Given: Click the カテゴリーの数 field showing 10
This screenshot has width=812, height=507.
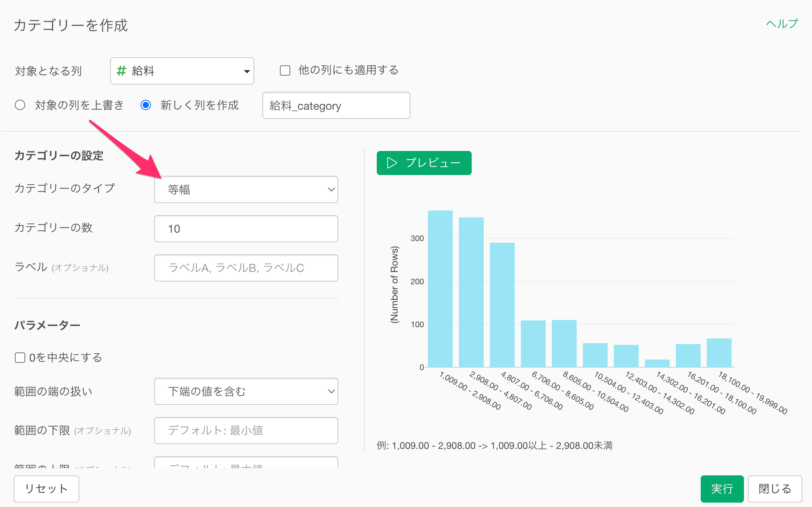Looking at the screenshot, I should 246,229.
